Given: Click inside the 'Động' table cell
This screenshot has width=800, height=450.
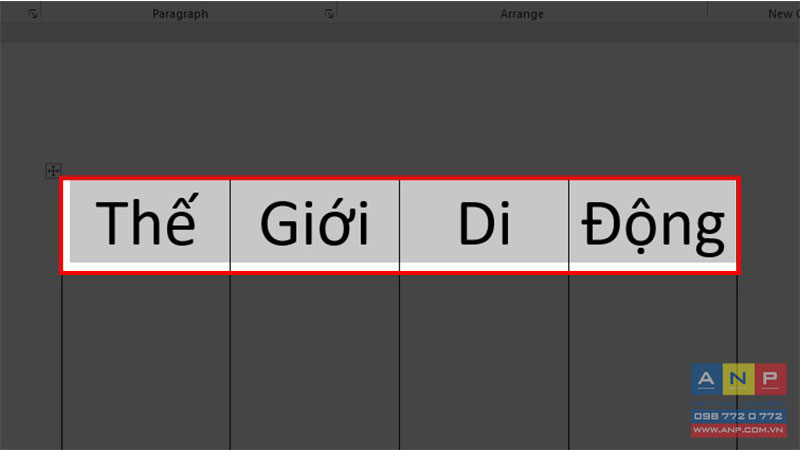Looking at the screenshot, I should click(x=652, y=224).
